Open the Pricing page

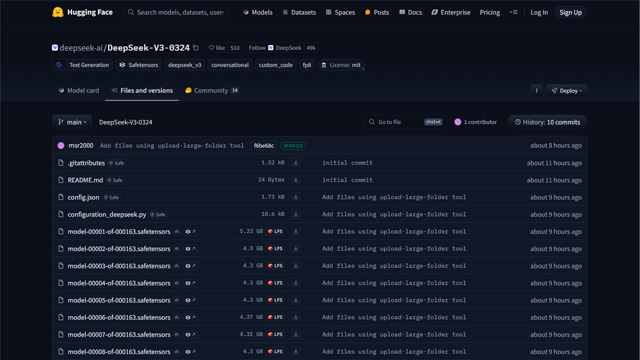pyautogui.click(x=490, y=12)
